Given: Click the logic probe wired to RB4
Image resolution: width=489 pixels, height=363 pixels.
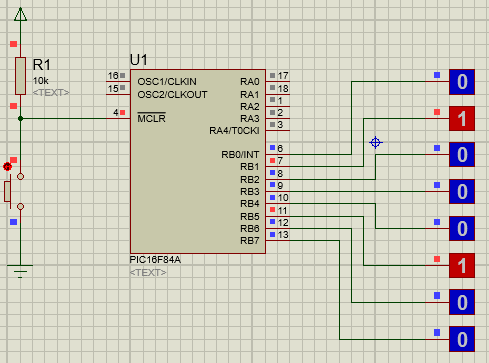Looking at the screenshot, I should pyautogui.click(x=462, y=229).
